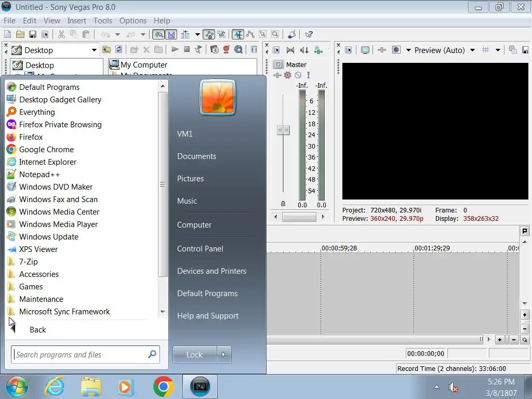Open the View menu
532x399 pixels.
point(52,21)
